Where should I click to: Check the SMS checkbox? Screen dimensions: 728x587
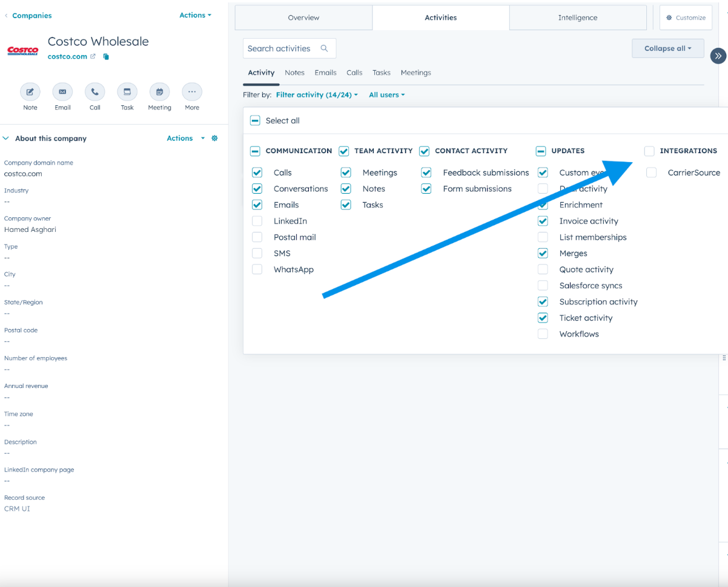(257, 253)
